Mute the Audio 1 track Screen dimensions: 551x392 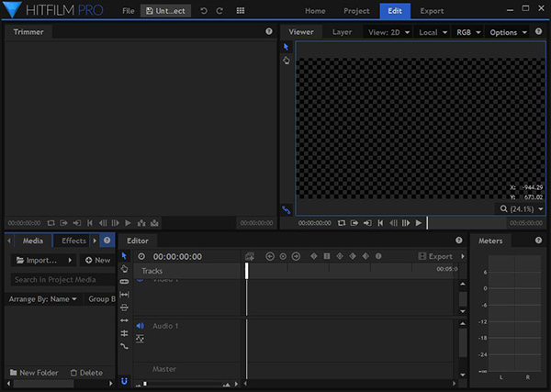tap(140, 326)
